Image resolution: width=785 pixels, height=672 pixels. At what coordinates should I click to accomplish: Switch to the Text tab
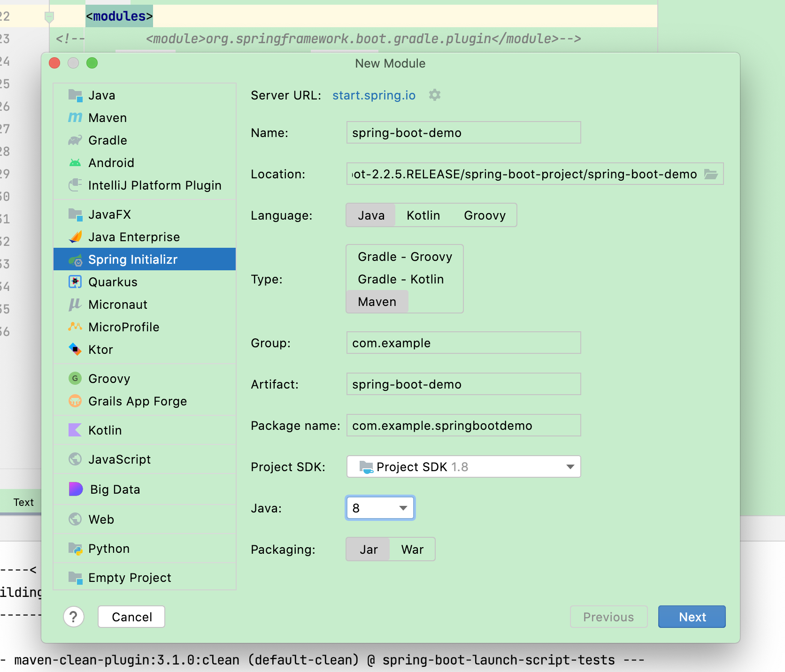point(23,502)
